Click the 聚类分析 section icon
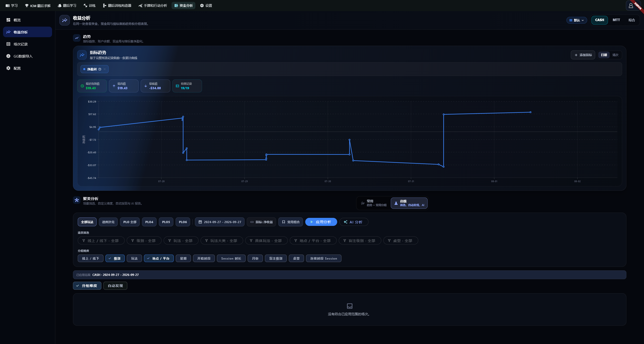The height and width of the screenshot is (344, 644). click(77, 200)
